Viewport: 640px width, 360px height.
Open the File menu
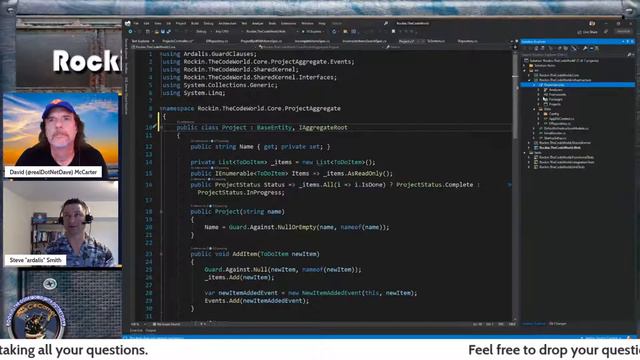point(136,23)
